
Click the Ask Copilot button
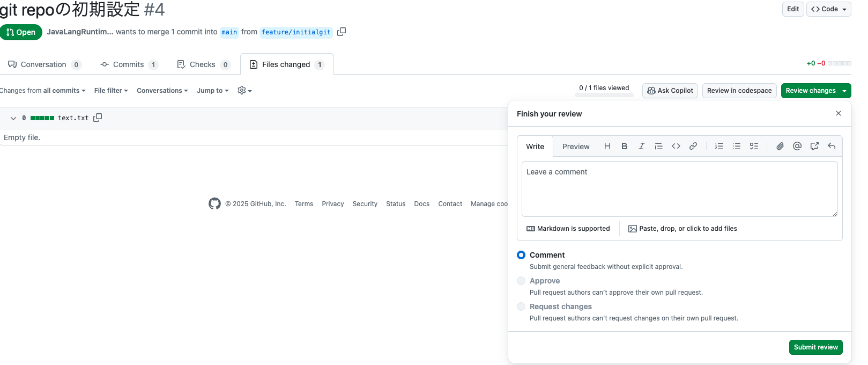(670, 91)
